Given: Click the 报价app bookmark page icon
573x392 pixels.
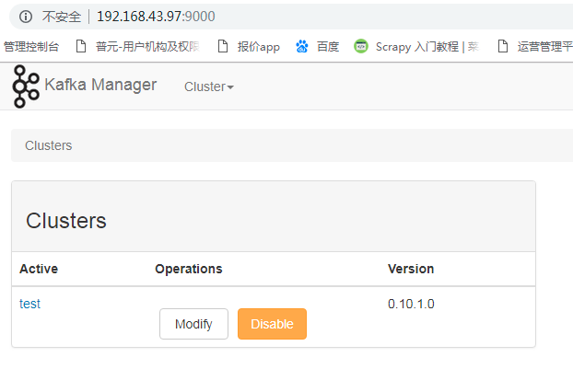Looking at the screenshot, I should tap(223, 46).
